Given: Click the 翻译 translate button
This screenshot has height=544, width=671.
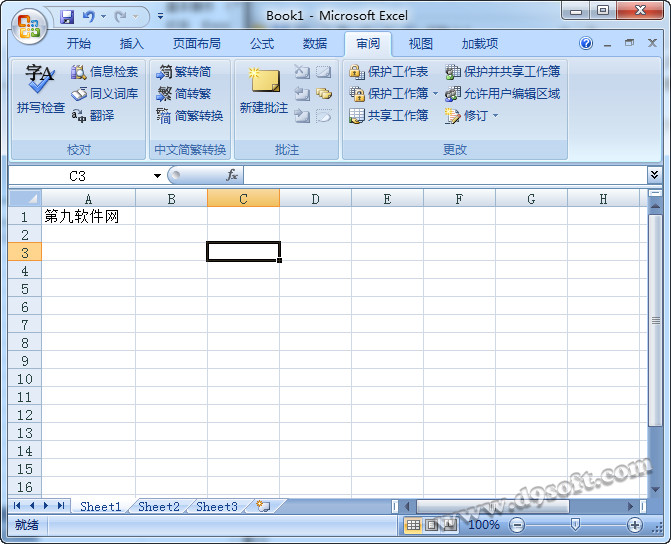Looking at the screenshot, I should [x=93, y=115].
